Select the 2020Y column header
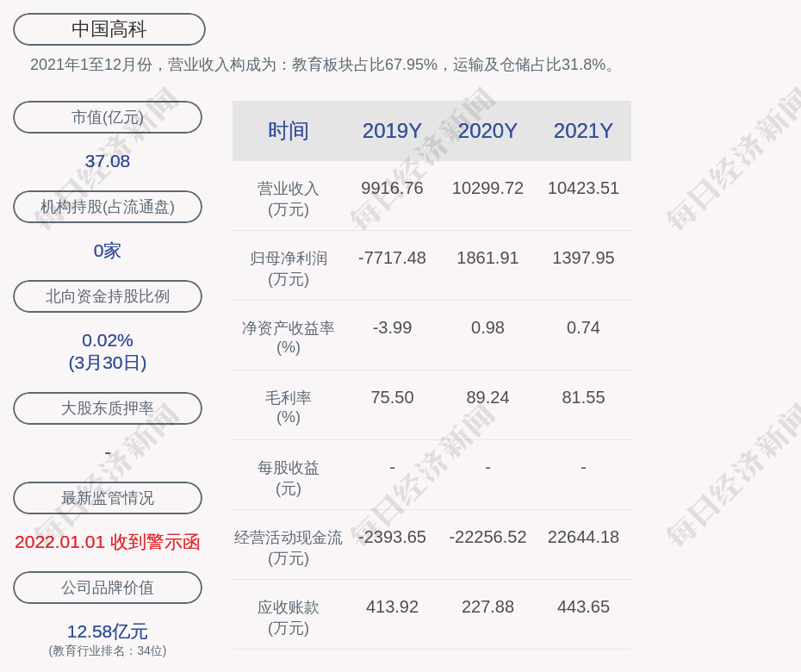 [487, 131]
